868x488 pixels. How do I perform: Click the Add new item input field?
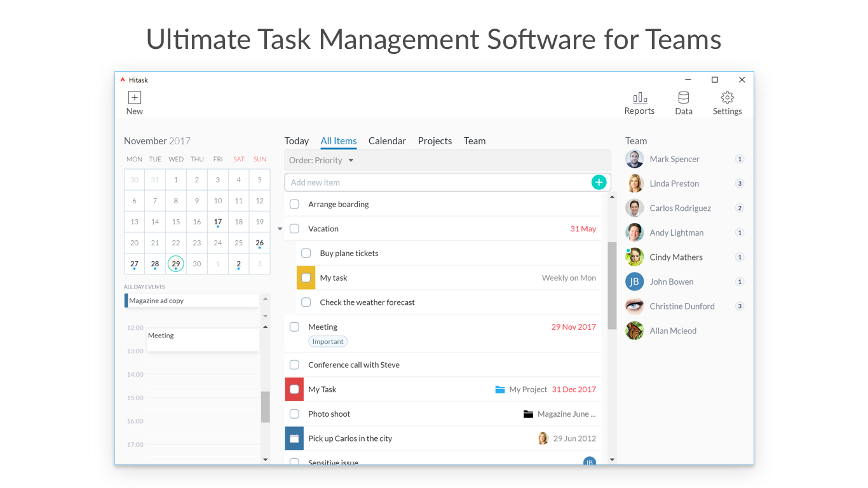point(413,182)
